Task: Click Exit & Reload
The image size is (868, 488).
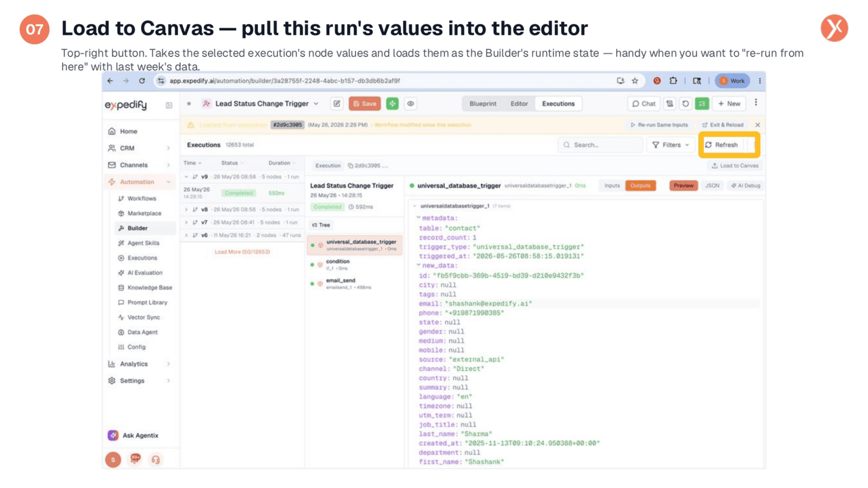Action: pyautogui.click(x=723, y=125)
